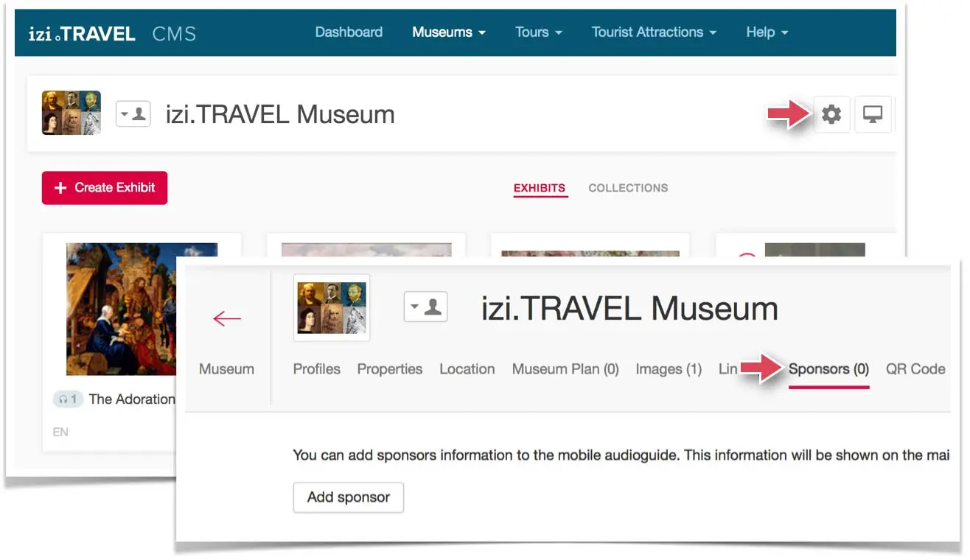Open user dropdown beside top museum title

pyautogui.click(x=133, y=114)
